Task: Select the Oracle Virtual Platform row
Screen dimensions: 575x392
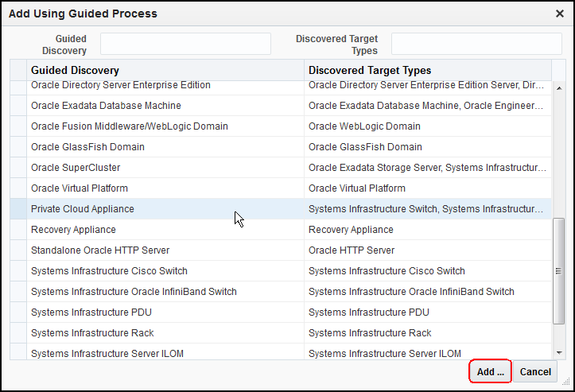Action: [80, 188]
